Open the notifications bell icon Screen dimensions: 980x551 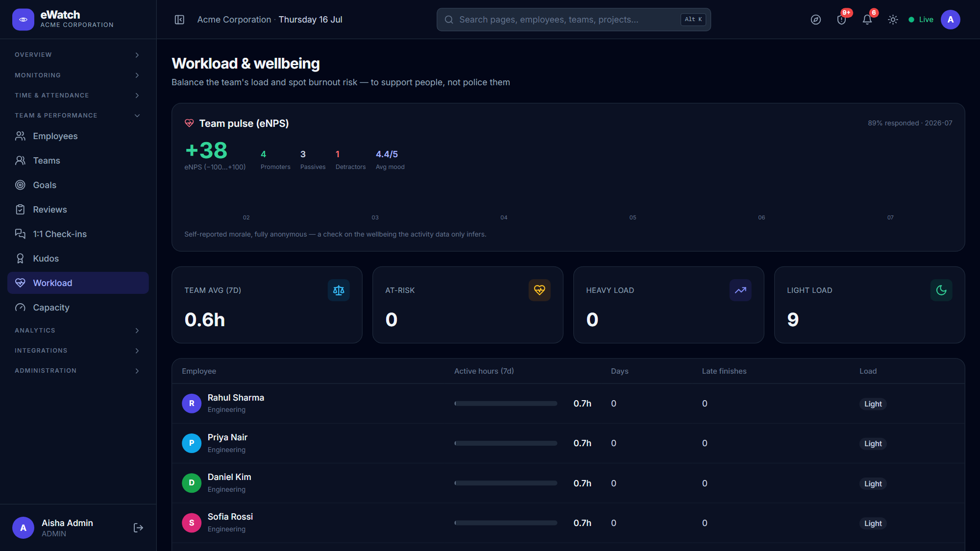[867, 20]
